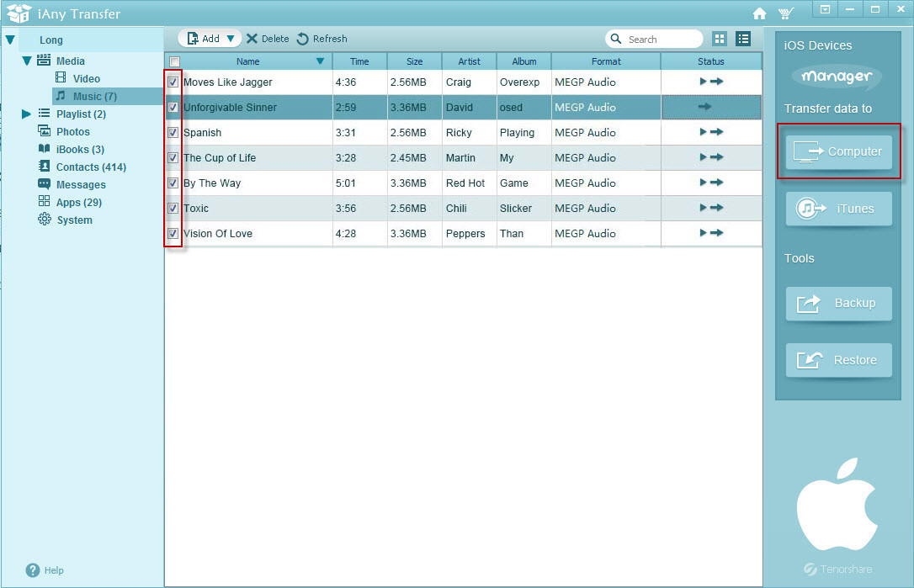
Task: Click the Format column header
Action: click(606, 61)
